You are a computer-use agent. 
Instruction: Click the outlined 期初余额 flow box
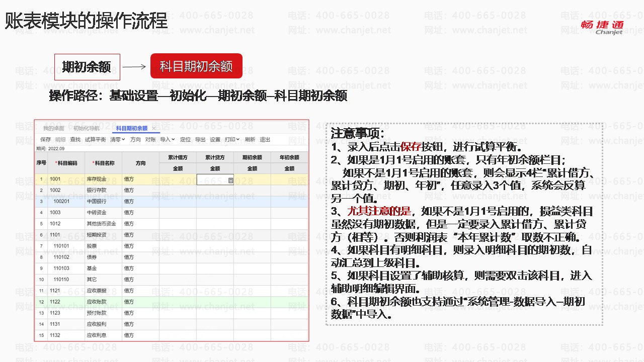87,67
